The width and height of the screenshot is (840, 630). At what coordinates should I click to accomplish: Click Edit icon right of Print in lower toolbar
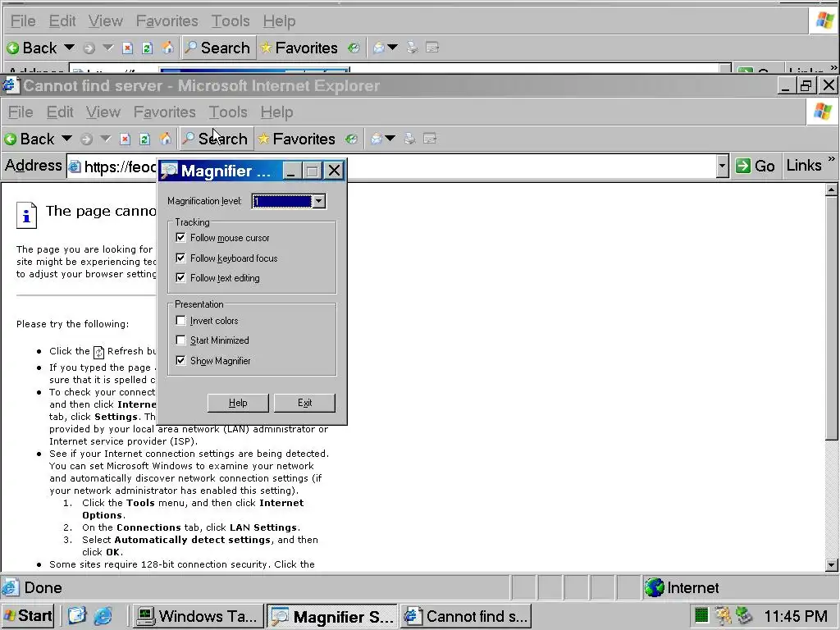point(430,139)
